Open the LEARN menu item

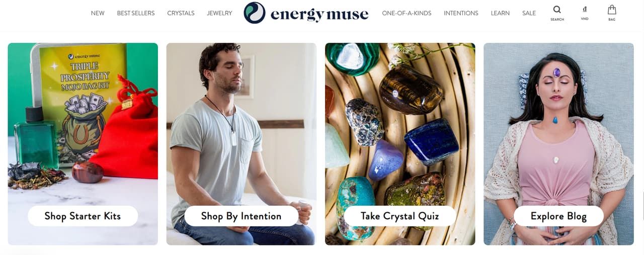(x=500, y=13)
